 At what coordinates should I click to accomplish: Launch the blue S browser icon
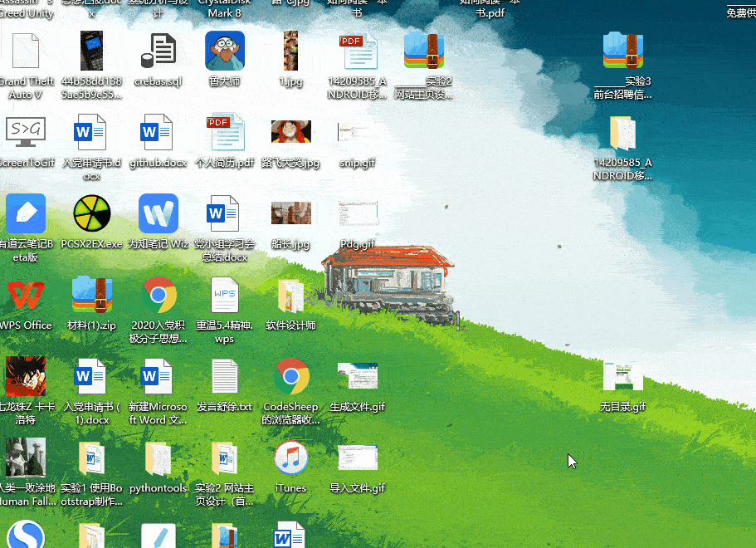click(x=26, y=536)
